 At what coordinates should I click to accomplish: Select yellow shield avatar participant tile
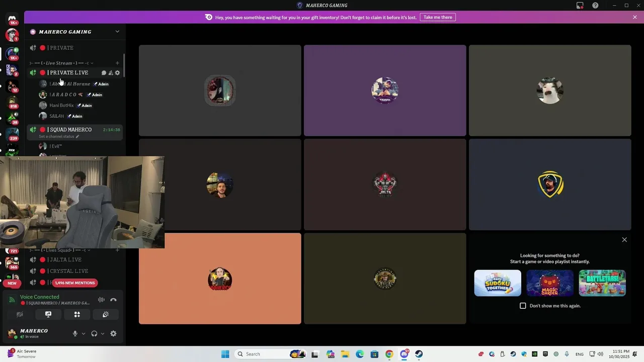coord(550,185)
